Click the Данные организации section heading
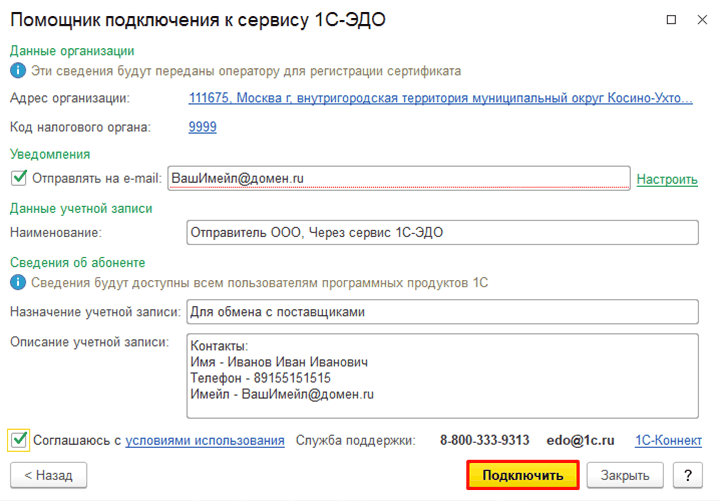Viewport: 720px width, 501px height. coord(72,51)
